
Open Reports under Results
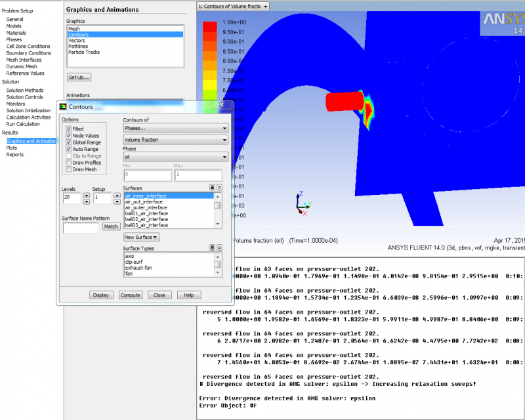click(15, 154)
